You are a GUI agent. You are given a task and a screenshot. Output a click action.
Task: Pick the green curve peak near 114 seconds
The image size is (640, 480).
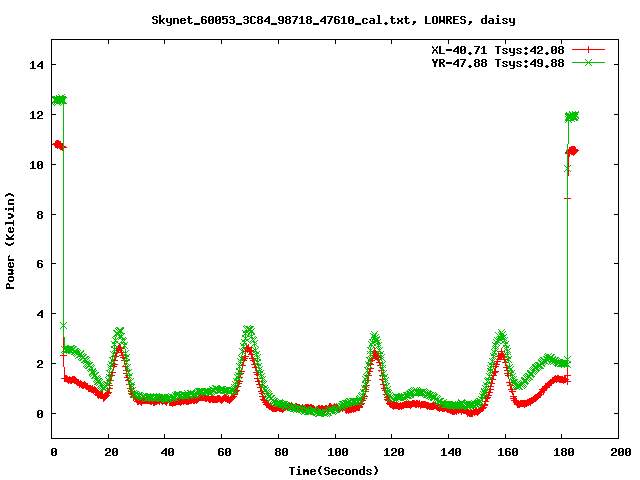click(x=375, y=337)
